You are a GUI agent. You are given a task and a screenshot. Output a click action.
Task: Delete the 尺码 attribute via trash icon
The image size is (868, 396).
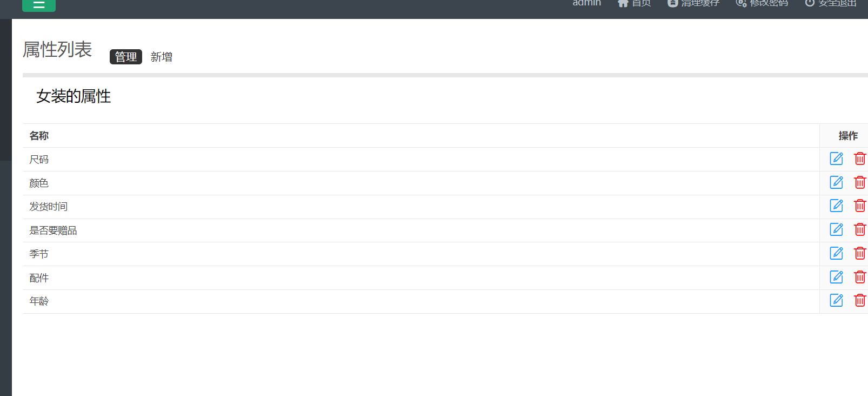pyautogui.click(x=859, y=159)
